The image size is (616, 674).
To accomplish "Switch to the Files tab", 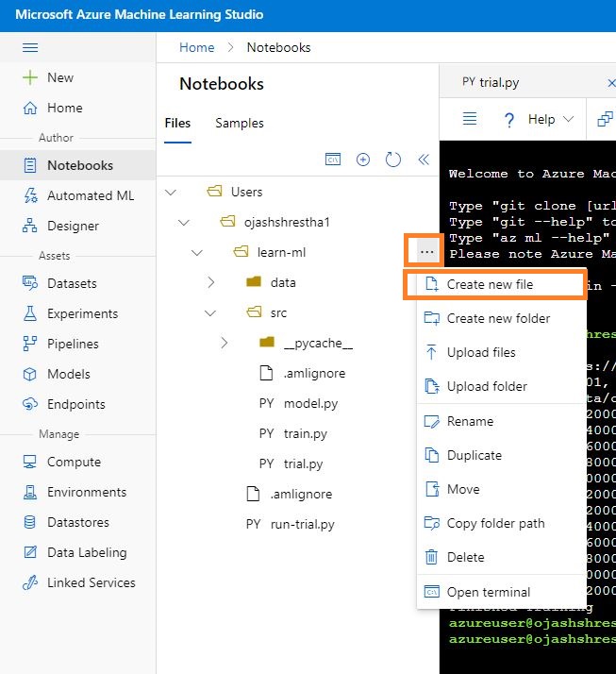I will (177, 124).
